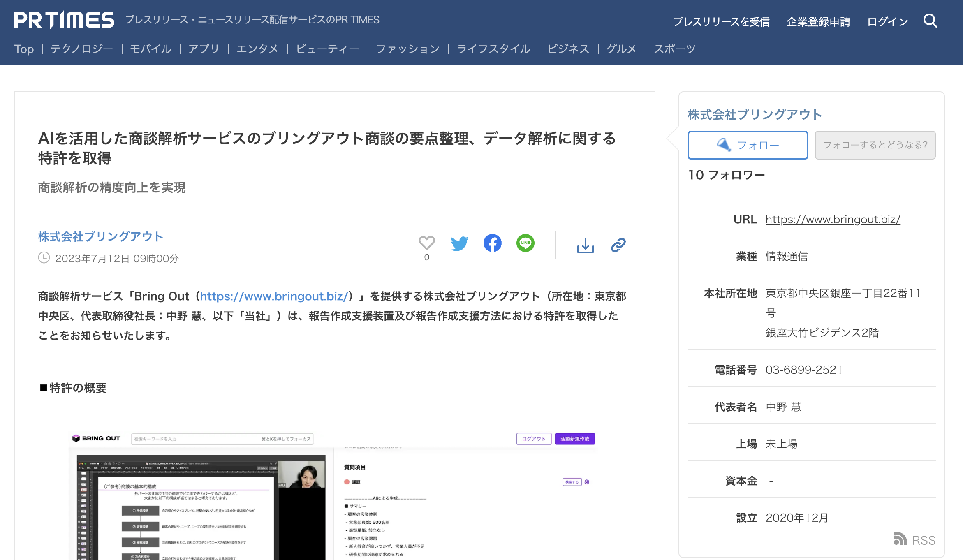Open the ビジネス category
The width and height of the screenshot is (963, 560).
tap(568, 49)
